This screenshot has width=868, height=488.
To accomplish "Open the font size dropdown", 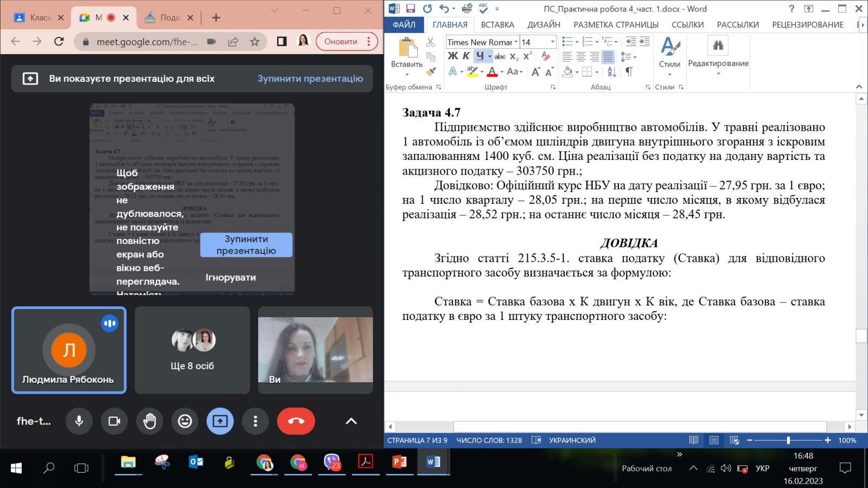I will tap(552, 42).
